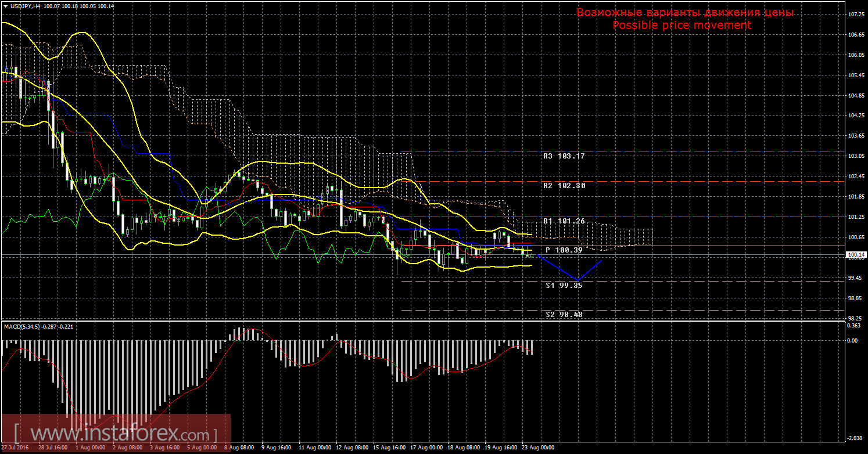Click the blue forecast line's lowest point
Image resolution: width=868 pixels, height=454 pixels.
click(x=578, y=280)
